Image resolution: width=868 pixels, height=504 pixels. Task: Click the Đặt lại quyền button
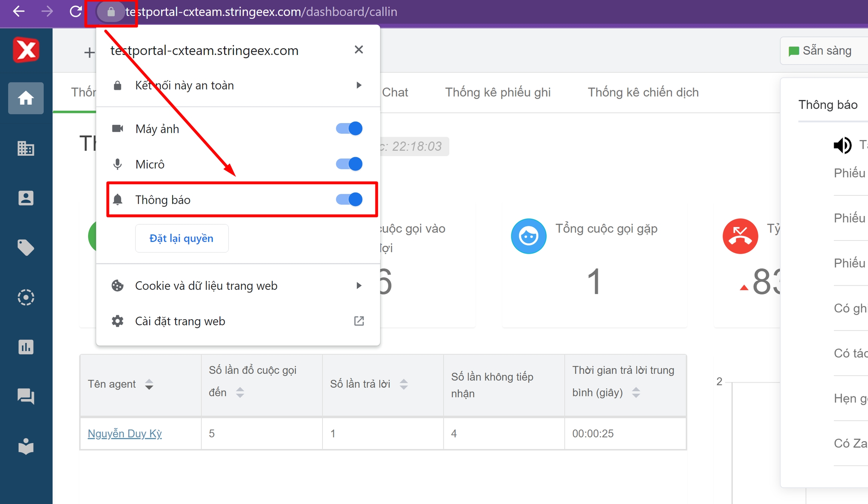click(x=182, y=238)
